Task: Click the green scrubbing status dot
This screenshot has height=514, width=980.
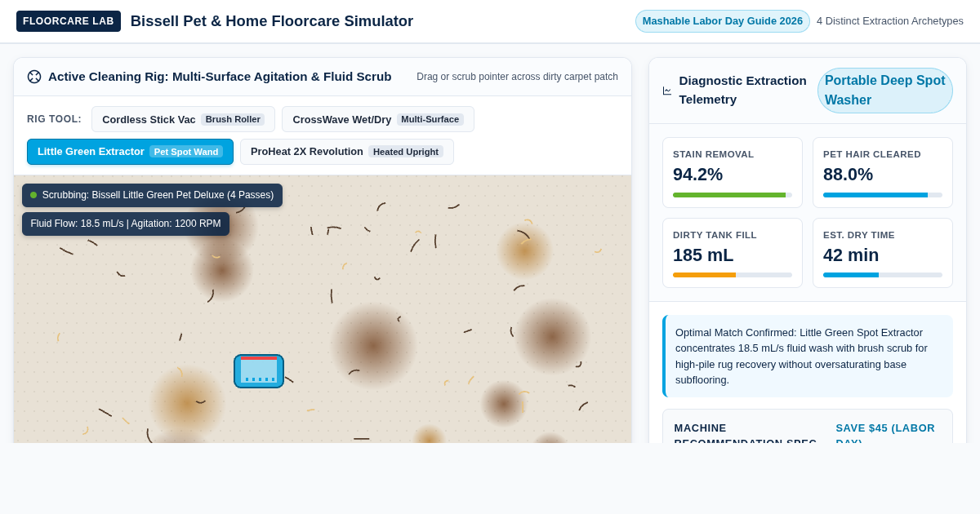Action: [33, 195]
